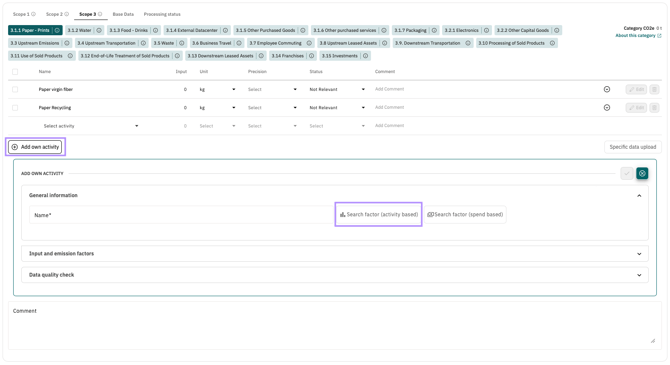The image size is (670, 365).
Task: Add comment on Paper Recycling row
Action: tap(389, 108)
